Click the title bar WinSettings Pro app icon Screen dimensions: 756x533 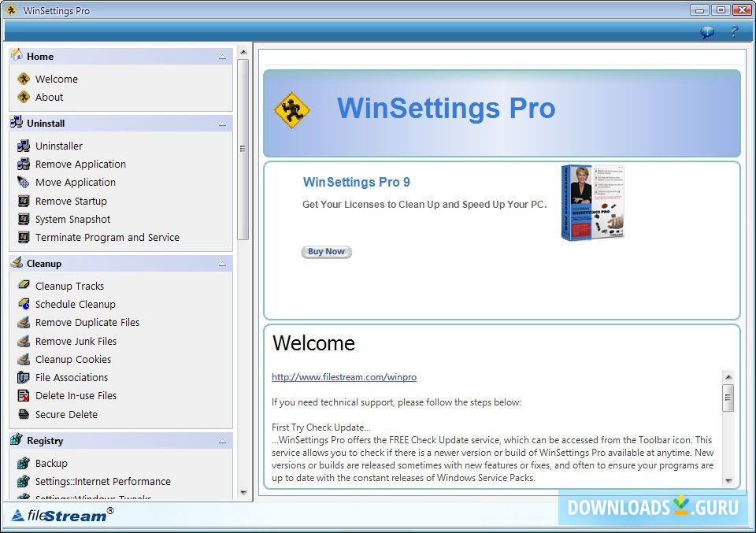(x=10, y=9)
